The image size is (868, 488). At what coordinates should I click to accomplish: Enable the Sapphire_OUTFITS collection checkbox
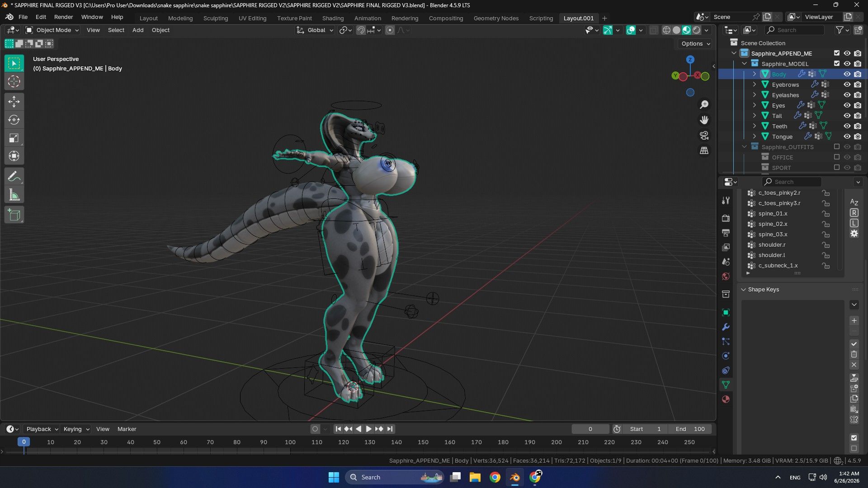(837, 147)
